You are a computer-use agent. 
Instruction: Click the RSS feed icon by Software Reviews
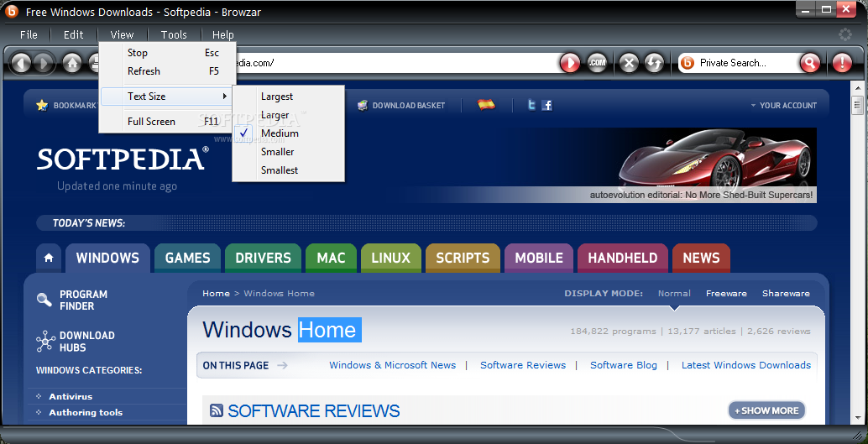coord(217,410)
